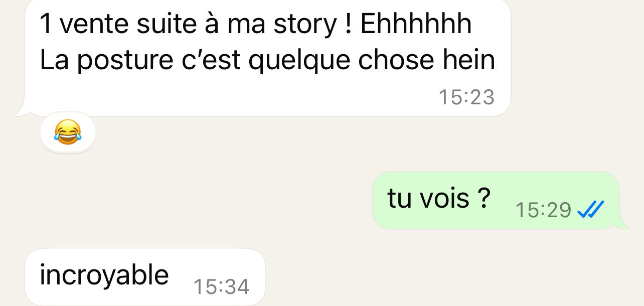Click the exclamation mark after "story"
Image resolution: width=644 pixels, height=306 pixels.
(x=349, y=24)
